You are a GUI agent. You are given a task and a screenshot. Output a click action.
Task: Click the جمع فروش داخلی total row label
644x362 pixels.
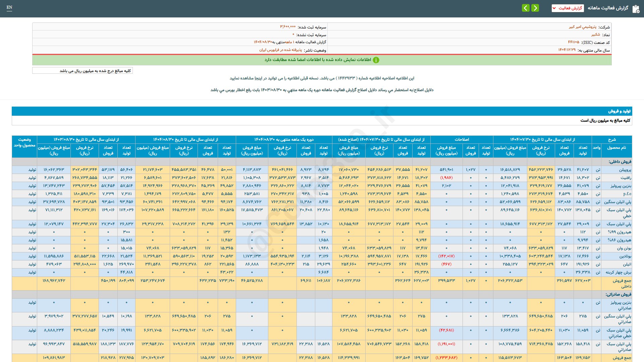(x=622, y=283)
